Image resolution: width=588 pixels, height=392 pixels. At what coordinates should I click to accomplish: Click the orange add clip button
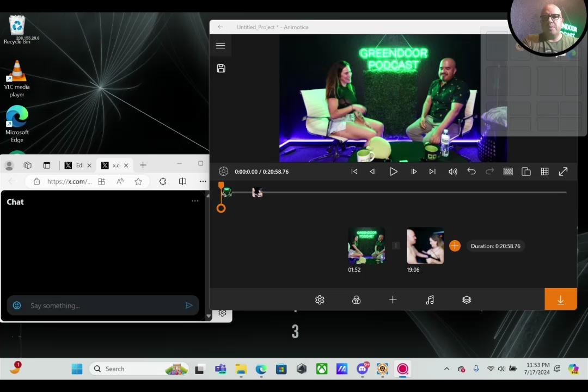point(455,246)
